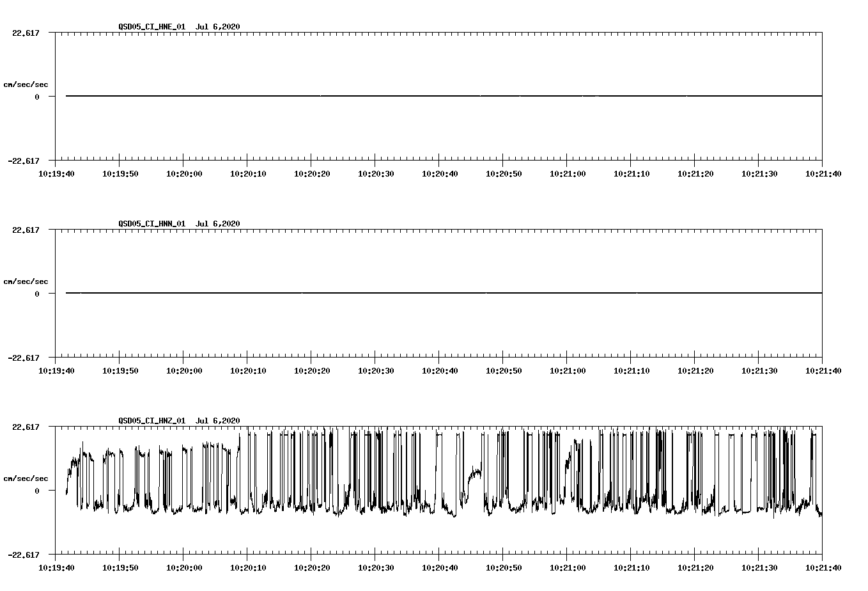Select the 10:21:30 tick label under HNN plot
The width and height of the screenshot is (868, 591).
point(759,370)
